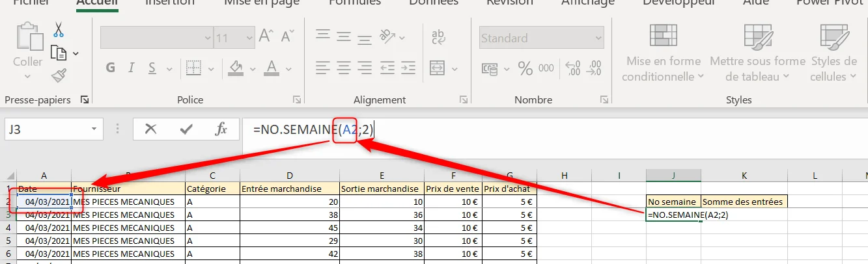868x264 pixels.
Task: Apply thousands separator 000 icon
Action: point(546,68)
